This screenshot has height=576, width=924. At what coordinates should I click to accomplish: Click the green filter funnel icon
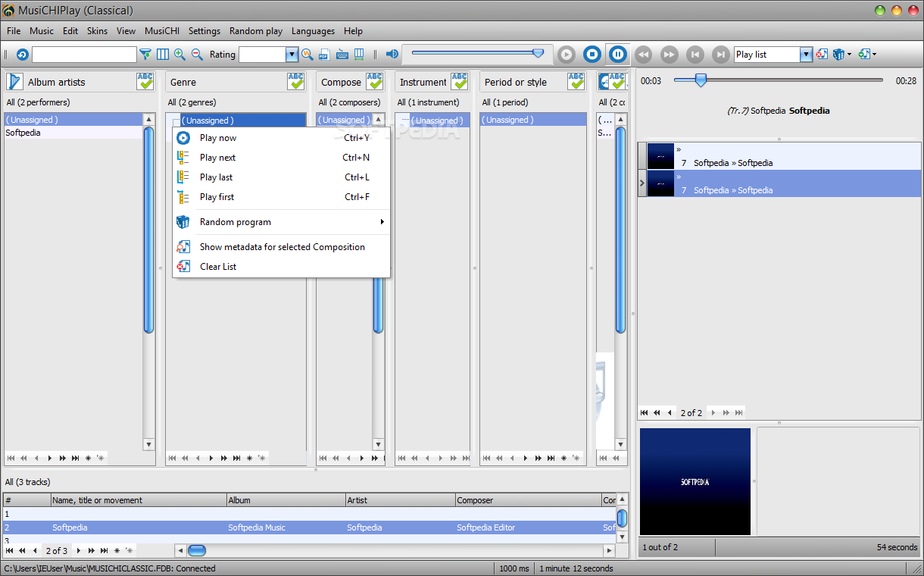(145, 55)
